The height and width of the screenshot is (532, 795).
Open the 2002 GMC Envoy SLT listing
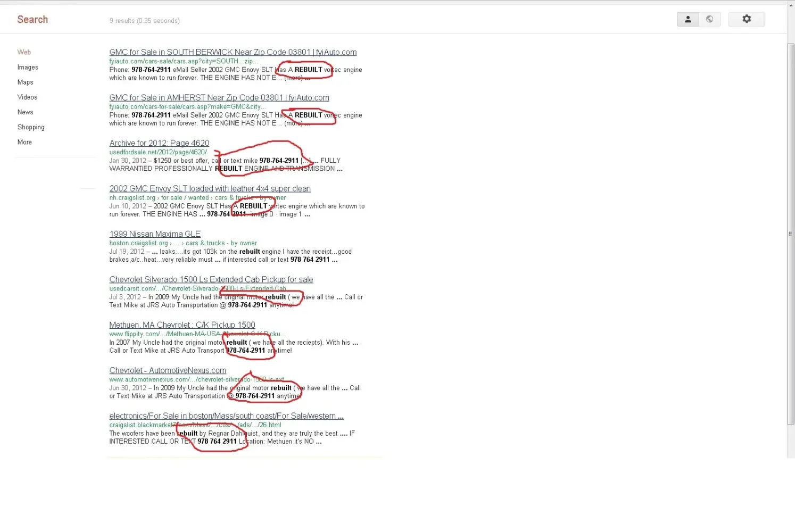[210, 189]
